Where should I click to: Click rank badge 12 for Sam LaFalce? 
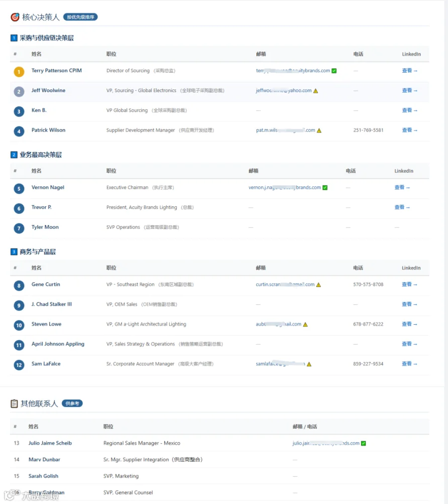pos(19,365)
